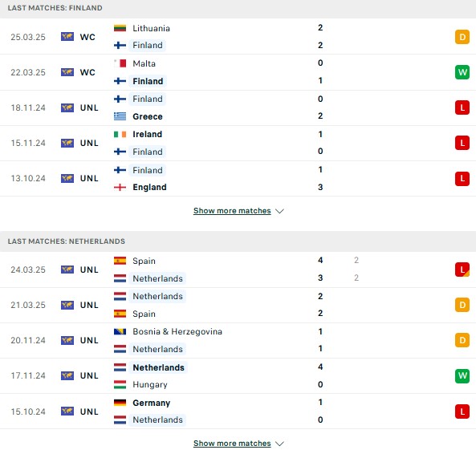Click the green W badge for Malta match
The width and height of the screenshot is (476, 454).
(x=462, y=72)
